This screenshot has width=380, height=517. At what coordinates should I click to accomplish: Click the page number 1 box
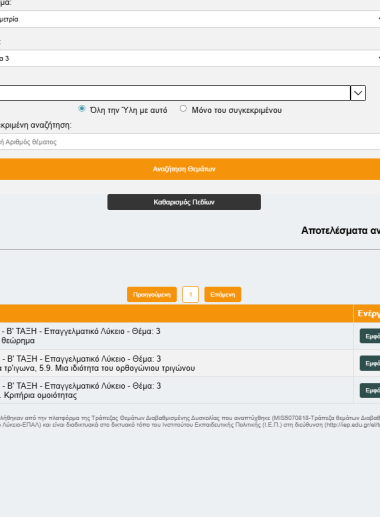190,295
